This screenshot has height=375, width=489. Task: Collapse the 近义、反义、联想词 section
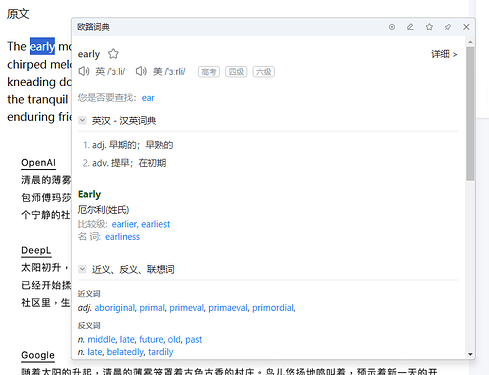(82, 269)
